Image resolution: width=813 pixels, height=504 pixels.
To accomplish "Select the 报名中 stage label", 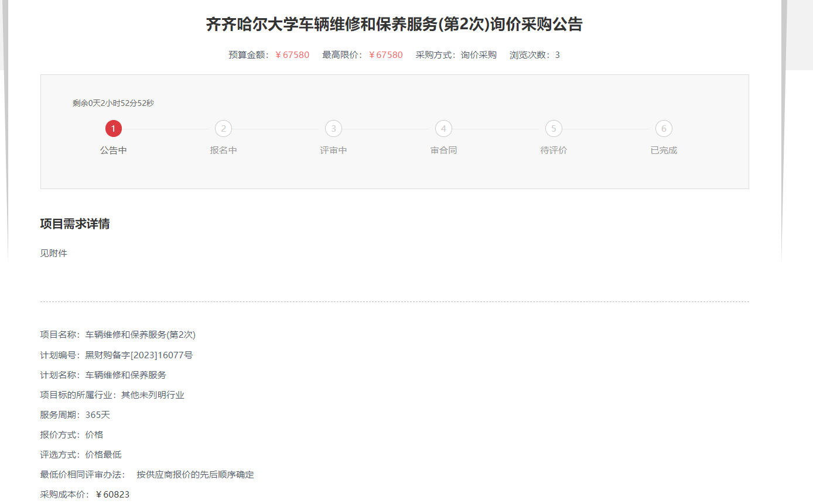I will tap(223, 150).
